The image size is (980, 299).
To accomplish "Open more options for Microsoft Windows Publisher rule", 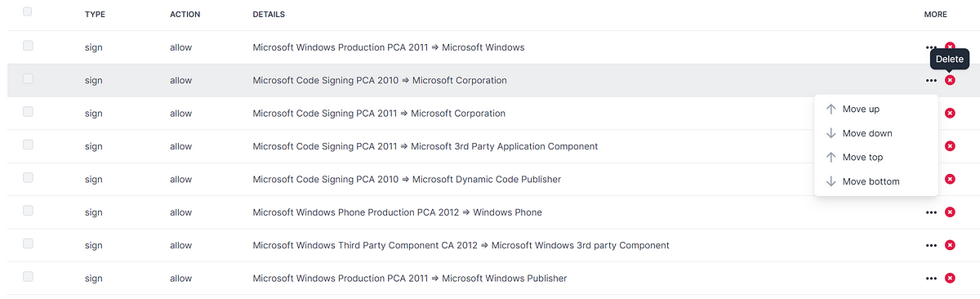I will click(931, 279).
